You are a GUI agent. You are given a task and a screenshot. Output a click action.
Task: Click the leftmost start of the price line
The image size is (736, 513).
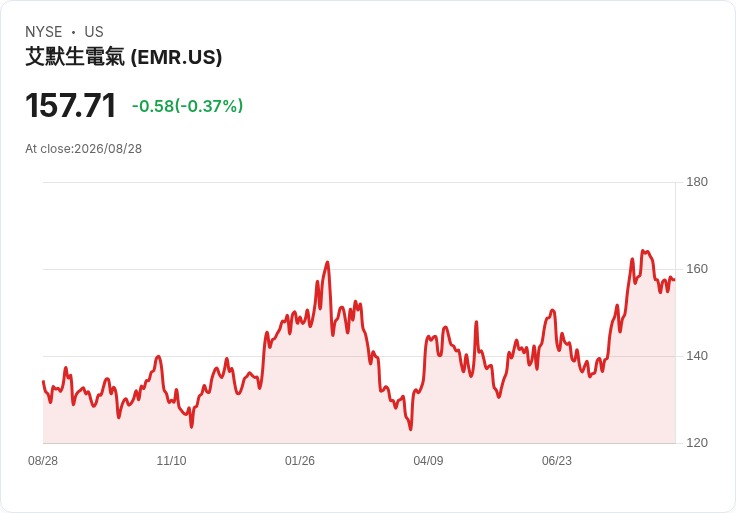(x=43, y=382)
